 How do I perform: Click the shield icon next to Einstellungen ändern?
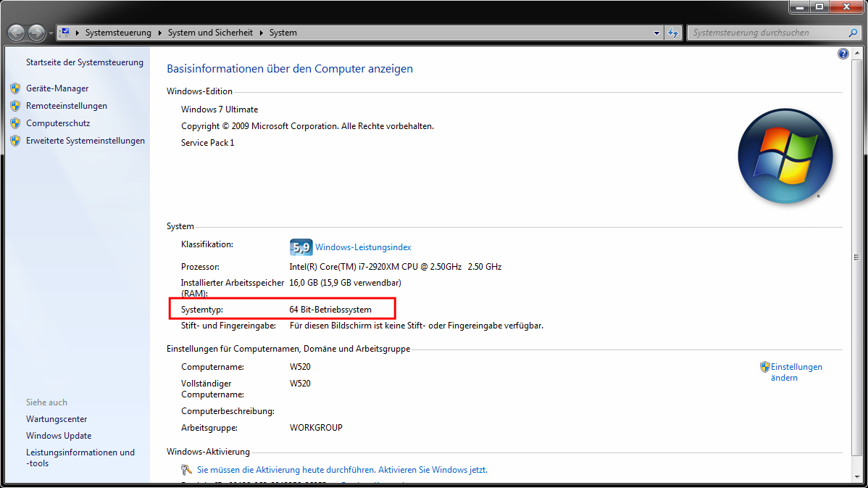(764, 367)
